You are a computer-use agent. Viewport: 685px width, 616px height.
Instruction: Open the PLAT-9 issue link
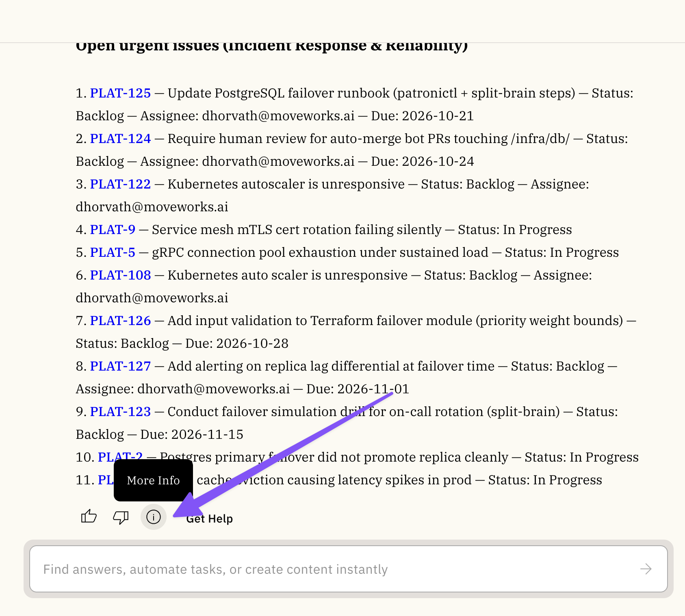pyautogui.click(x=113, y=230)
